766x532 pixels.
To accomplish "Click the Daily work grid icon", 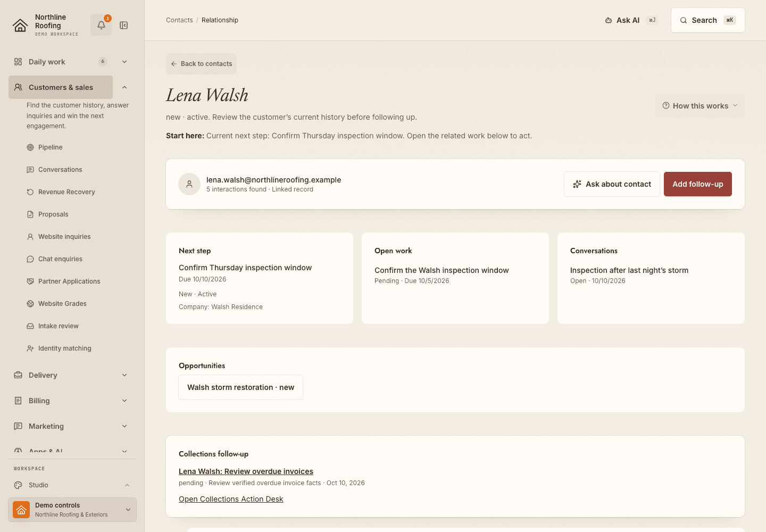I will click(x=18, y=62).
